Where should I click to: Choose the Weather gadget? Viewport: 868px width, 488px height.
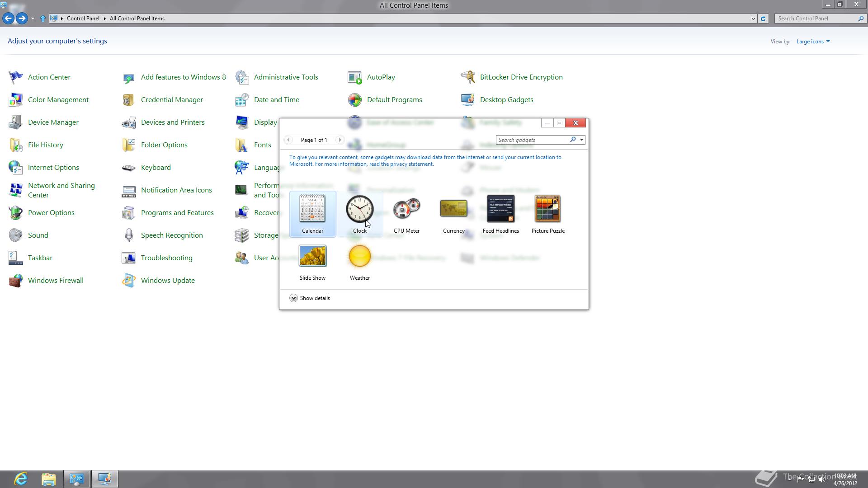[x=360, y=262]
